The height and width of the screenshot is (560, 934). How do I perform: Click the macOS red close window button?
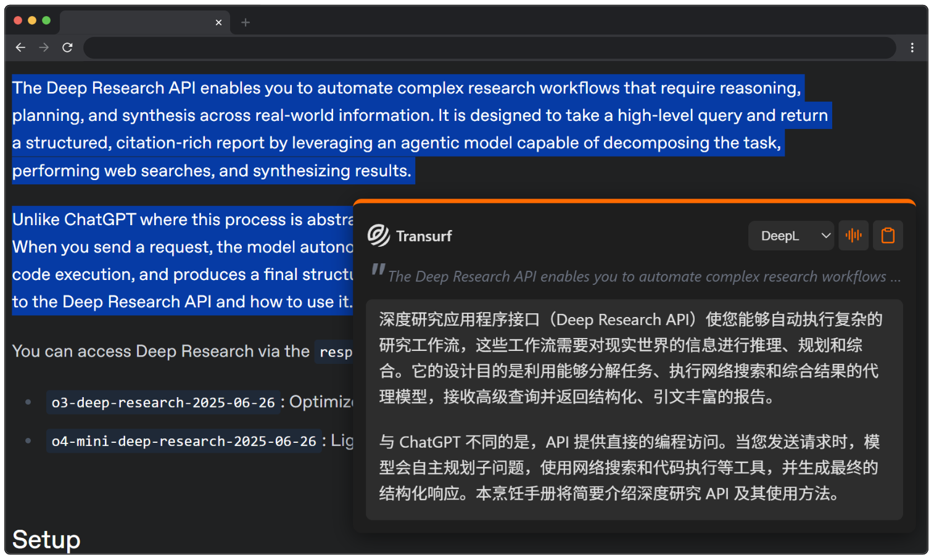18,20
